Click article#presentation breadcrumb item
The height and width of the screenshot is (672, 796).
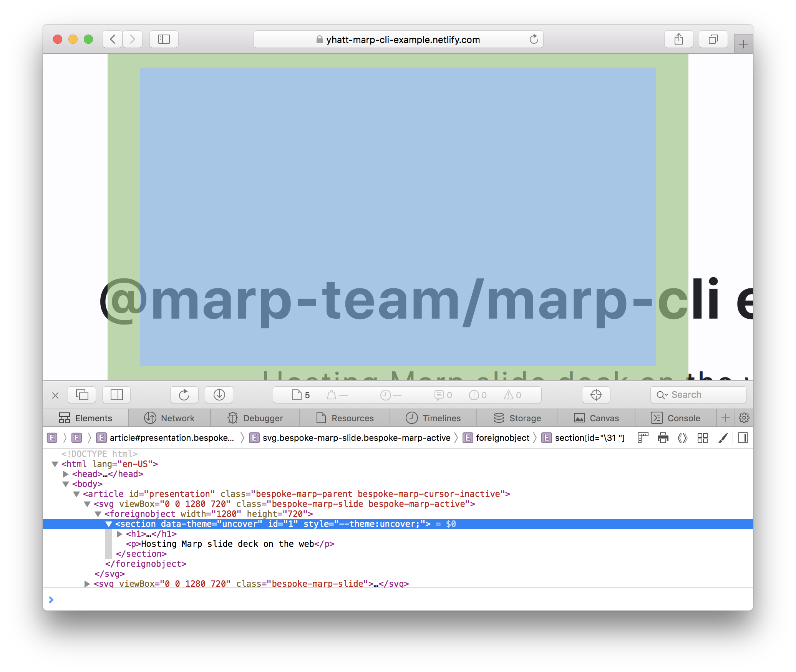[171, 438]
